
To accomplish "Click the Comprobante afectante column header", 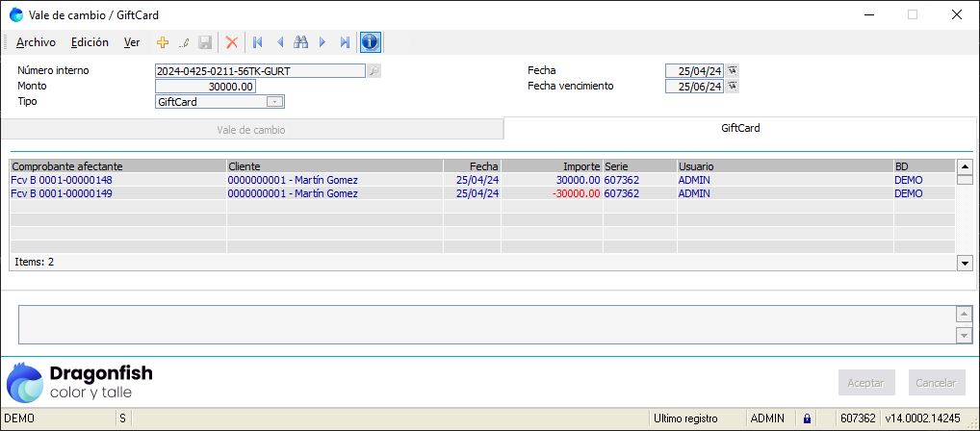I will [x=117, y=166].
